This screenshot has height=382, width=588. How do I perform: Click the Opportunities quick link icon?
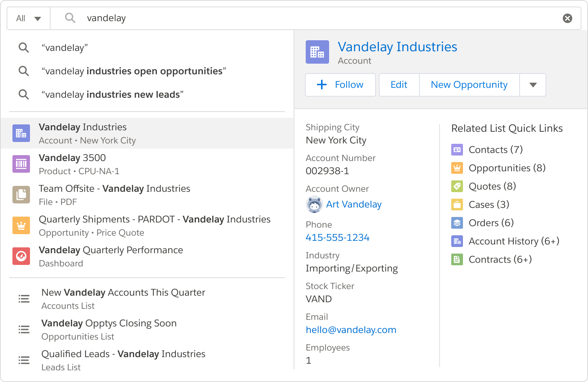[457, 168]
